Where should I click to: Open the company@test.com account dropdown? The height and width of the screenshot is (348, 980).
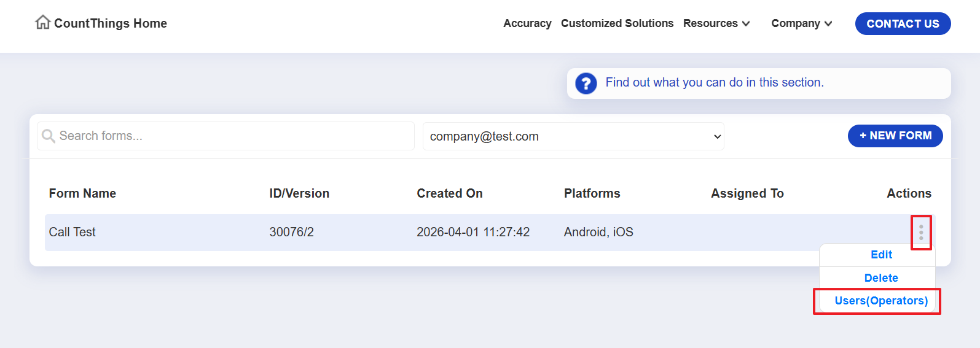[573, 136]
